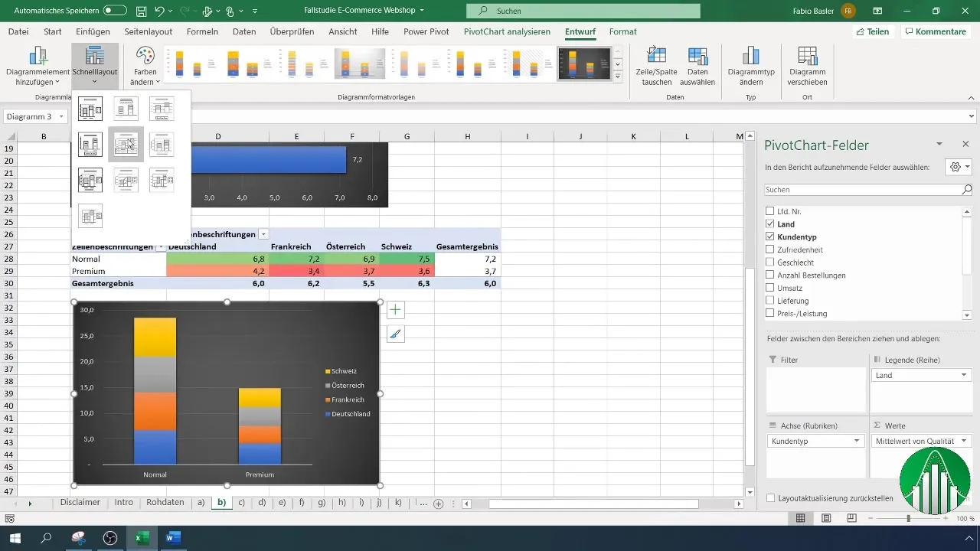Click the Save icon in title bar
The width and height of the screenshot is (980, 551).
point(142,11)
